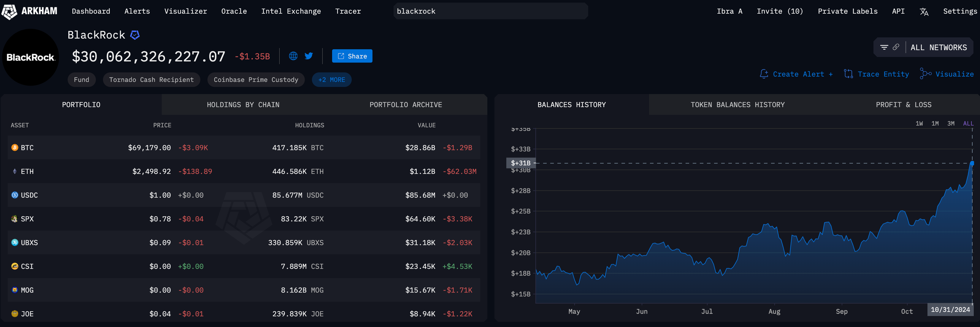Click the USDC coin icon
Viewport: 980px width, 327px height.
pos(15,195)
